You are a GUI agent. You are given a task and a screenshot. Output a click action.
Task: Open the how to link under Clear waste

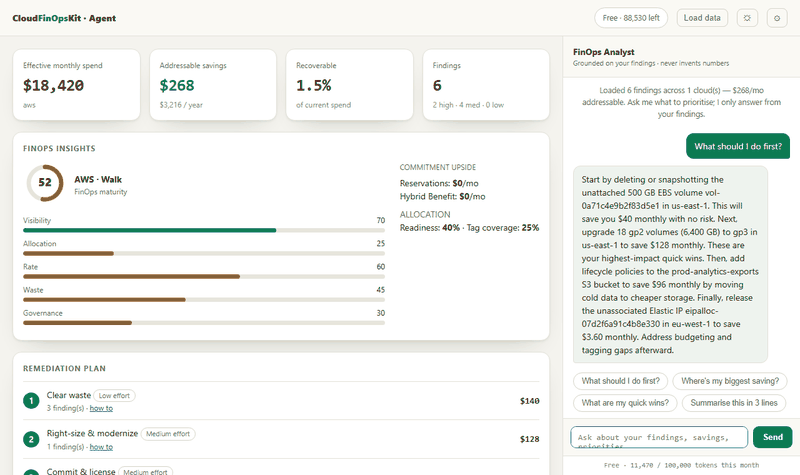101,408
